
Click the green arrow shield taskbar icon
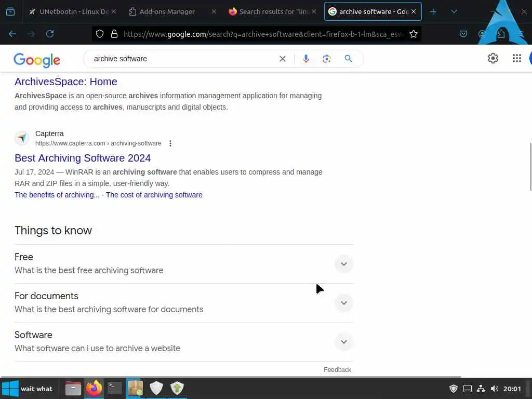pos(177,388)
